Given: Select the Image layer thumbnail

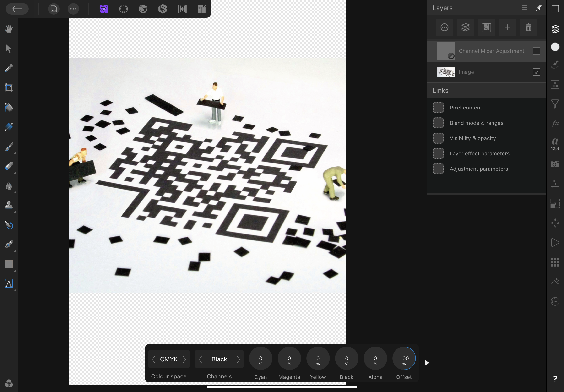Looking at the screenshot, I should tap(446, 72).
